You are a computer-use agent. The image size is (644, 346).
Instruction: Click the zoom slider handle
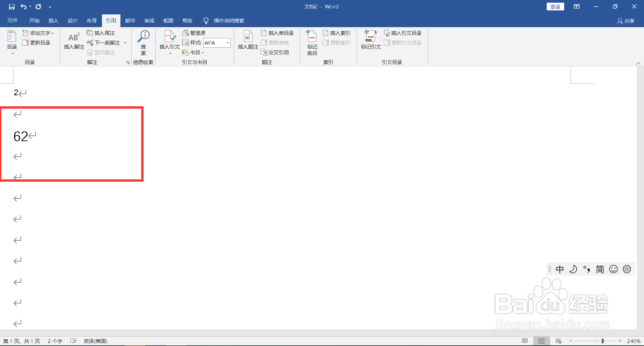pos(603,341)
